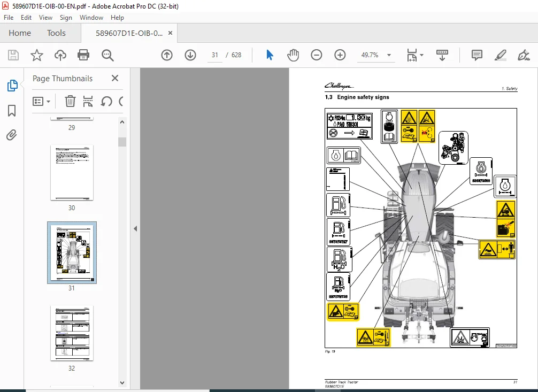Open the Help menu
Viewport: 538px width, 392px height.
point(117,18)
